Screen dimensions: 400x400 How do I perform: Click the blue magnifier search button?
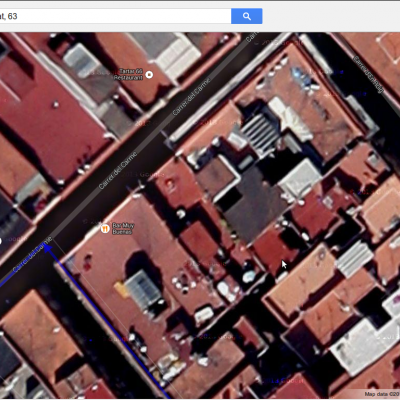pyautogui.click(x=246, y=16)
